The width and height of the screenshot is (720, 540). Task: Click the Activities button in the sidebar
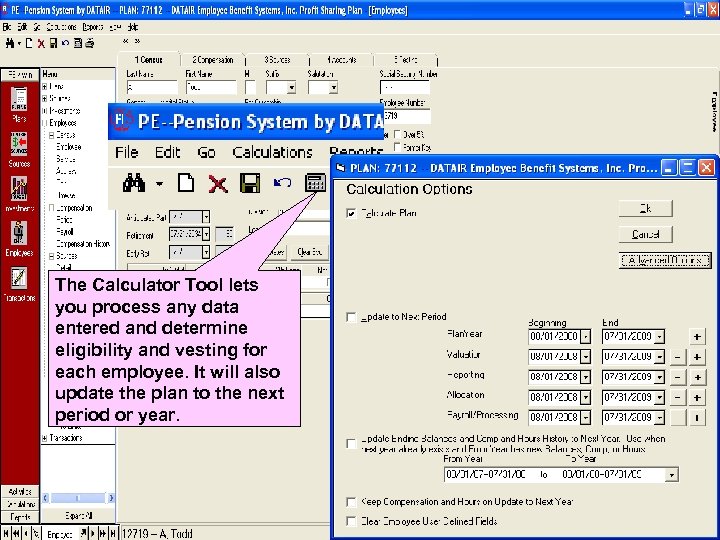pyautogui.click(x=20, y=492)
